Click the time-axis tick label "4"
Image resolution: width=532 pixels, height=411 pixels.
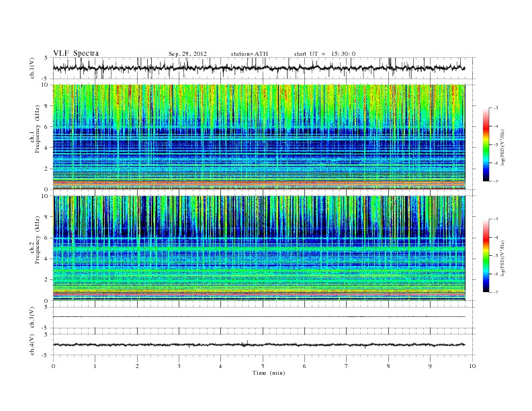point(220,366)
